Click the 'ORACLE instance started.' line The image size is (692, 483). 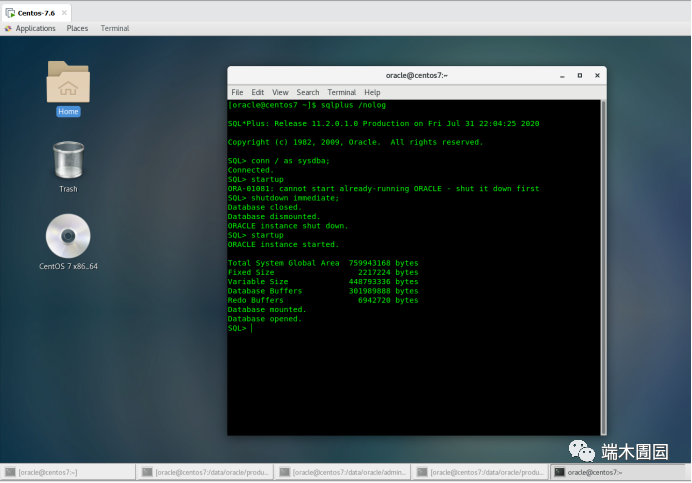point(283,244)
